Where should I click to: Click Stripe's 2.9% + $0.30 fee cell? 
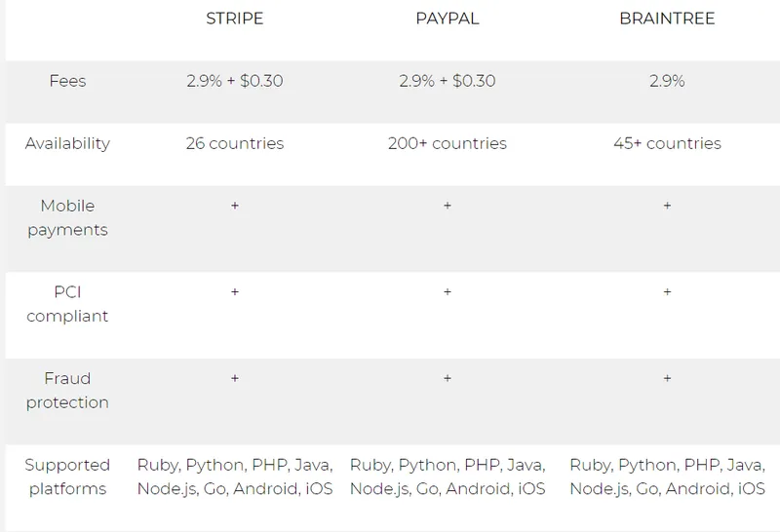pyautogui.click(x=235, y=81)
